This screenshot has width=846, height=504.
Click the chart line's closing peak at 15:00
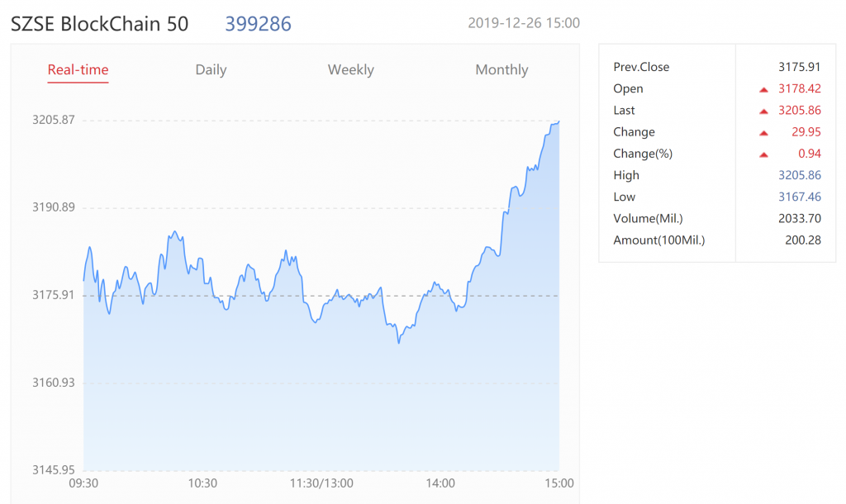coord(558,122)
